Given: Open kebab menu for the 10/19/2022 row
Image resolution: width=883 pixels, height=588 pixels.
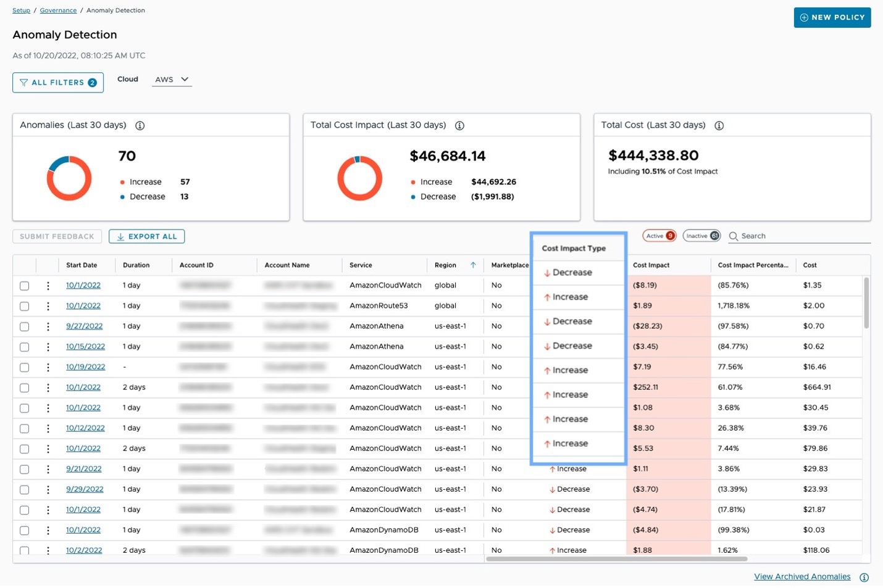Looking at the screenshot, I should pos(48,367).
